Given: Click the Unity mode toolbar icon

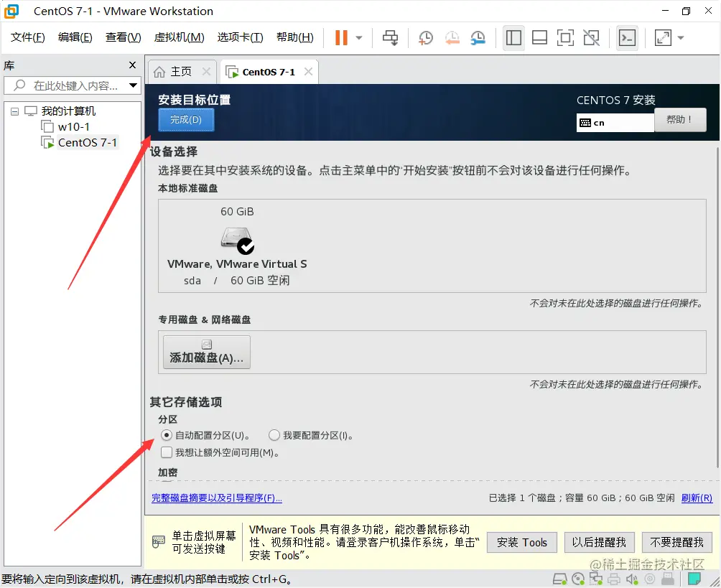Looking at the screenshot, I should (x=591, y=38).
